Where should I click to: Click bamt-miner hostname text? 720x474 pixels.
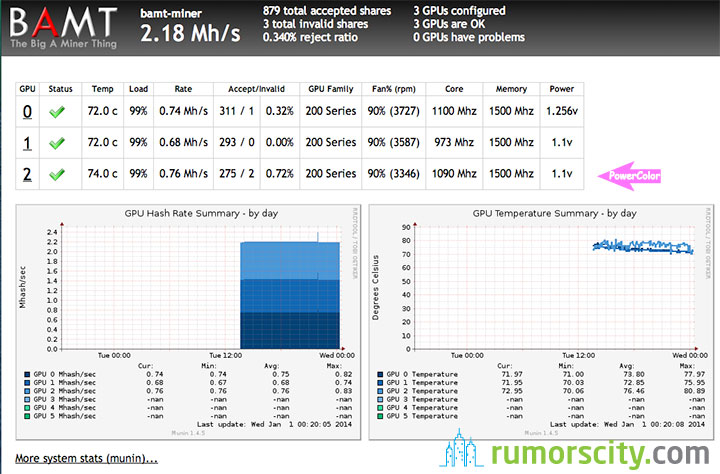point(171,13)
